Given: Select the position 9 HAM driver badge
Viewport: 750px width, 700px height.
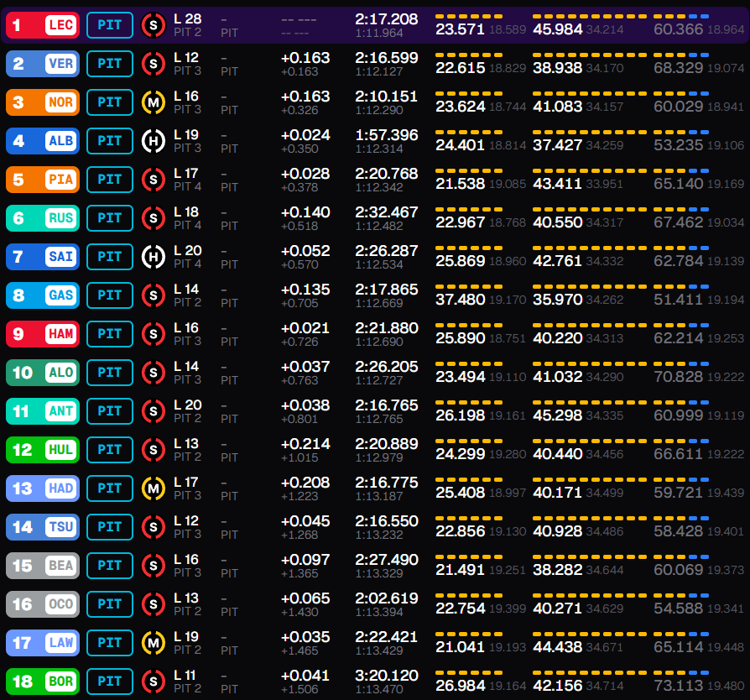Looking at the screenshot, I should [43, 334].
